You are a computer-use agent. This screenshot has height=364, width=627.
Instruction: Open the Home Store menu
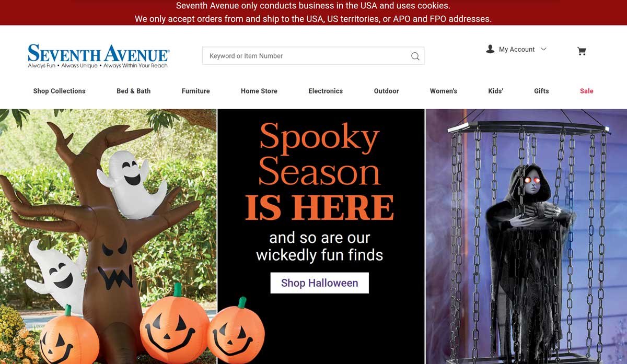tap(259, 91)
